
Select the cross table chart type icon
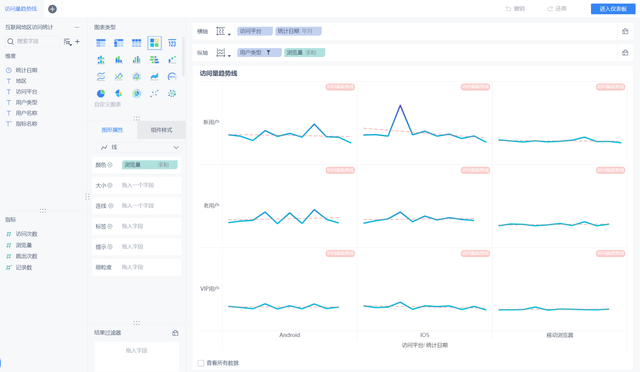[x=119, y=43]
